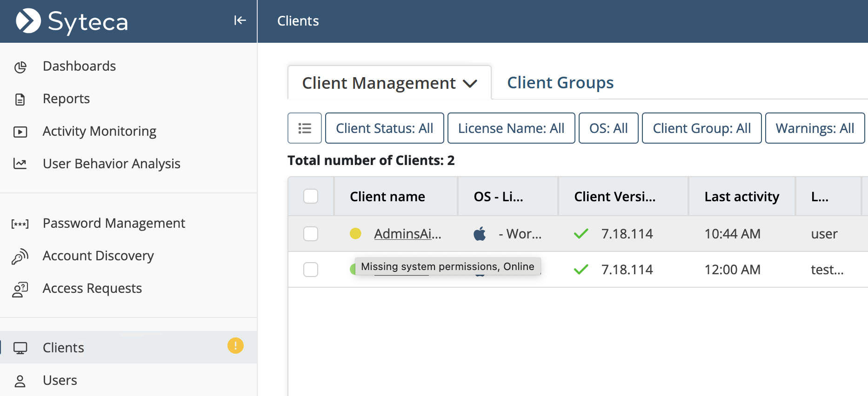Open the AdminsAi client link
868x396 pixels.
click(407, 234)
